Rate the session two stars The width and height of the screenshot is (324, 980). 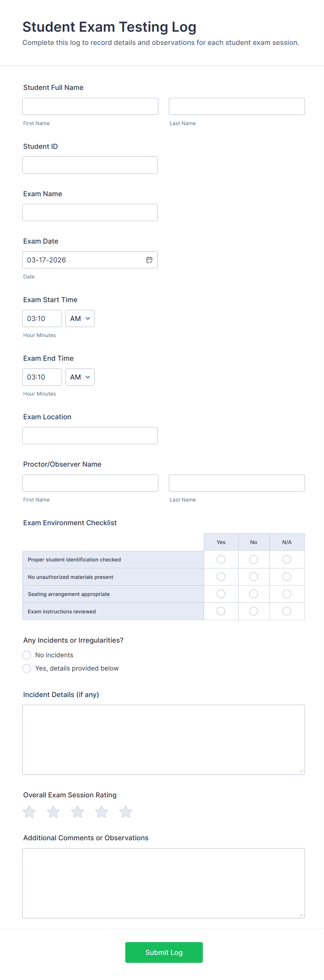53,812
